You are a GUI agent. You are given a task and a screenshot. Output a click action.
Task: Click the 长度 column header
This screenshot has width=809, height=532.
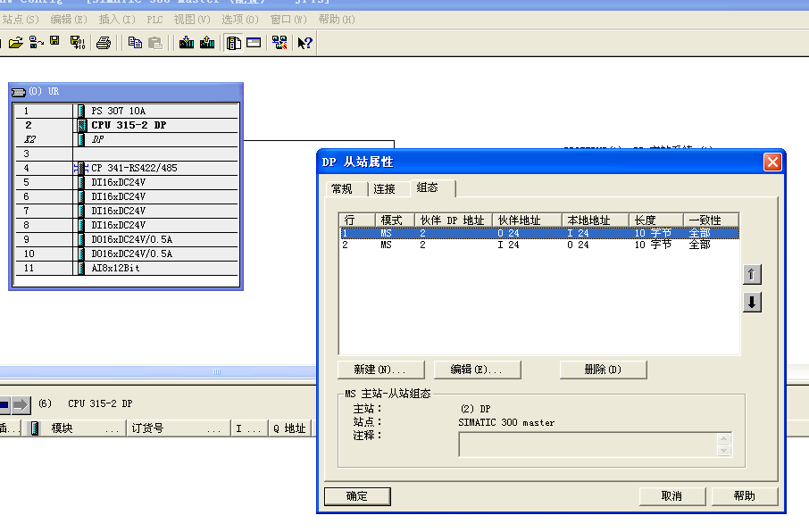pyautogui.click(x=656, y=220)
